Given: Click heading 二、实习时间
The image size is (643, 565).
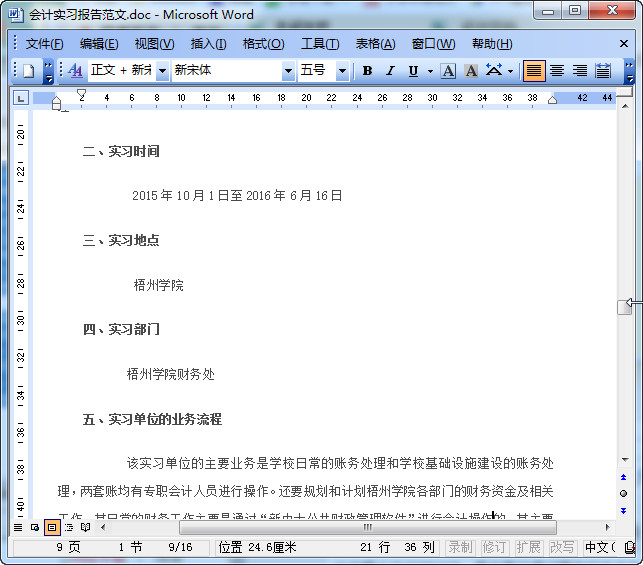Looking at the screenshot, I should pyautogui.click(x=121, y=151).
